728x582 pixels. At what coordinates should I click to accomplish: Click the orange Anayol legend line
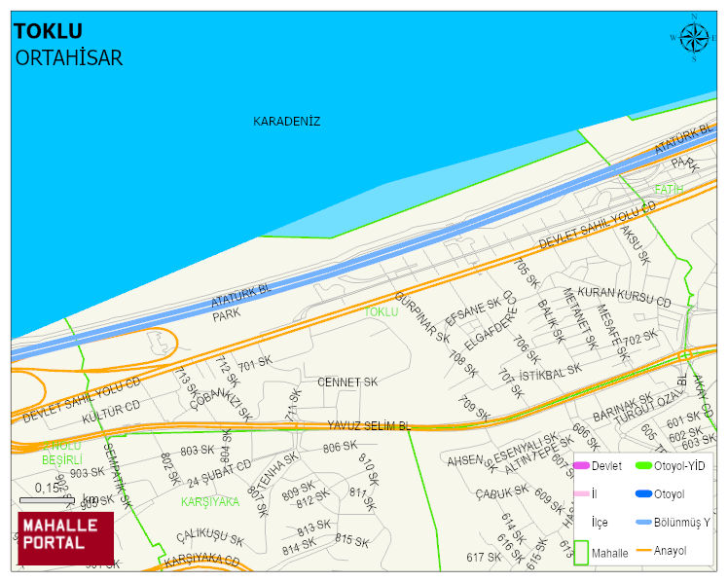(x=643, y=551)
